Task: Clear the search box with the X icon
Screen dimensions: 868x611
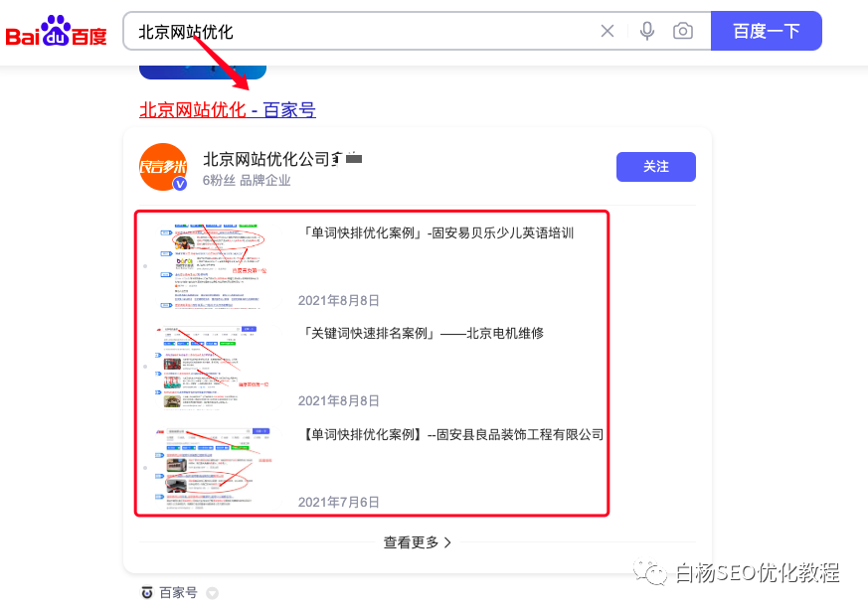Action: pos(608,31)
